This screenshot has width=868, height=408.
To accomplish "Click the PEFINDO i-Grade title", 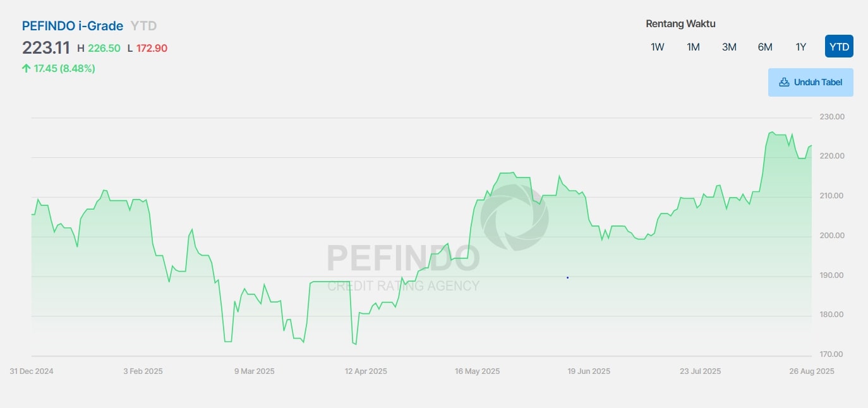I will 73,26.
